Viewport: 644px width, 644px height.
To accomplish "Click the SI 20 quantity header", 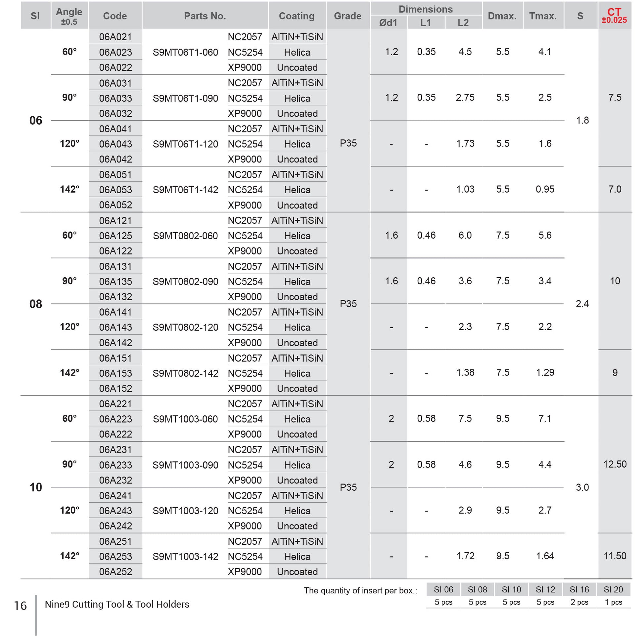I will (x=613, y=589).
